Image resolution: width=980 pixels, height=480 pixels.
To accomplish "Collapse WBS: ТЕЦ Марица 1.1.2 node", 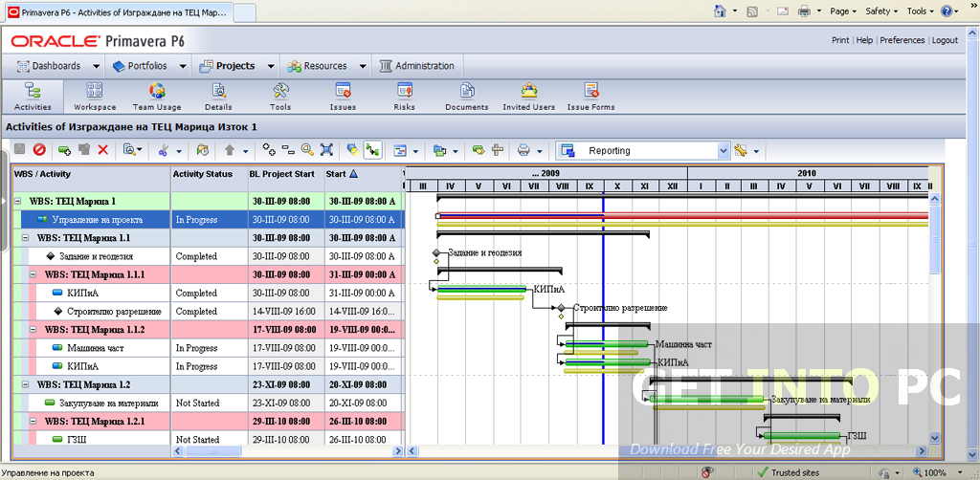I will [33, 330].
